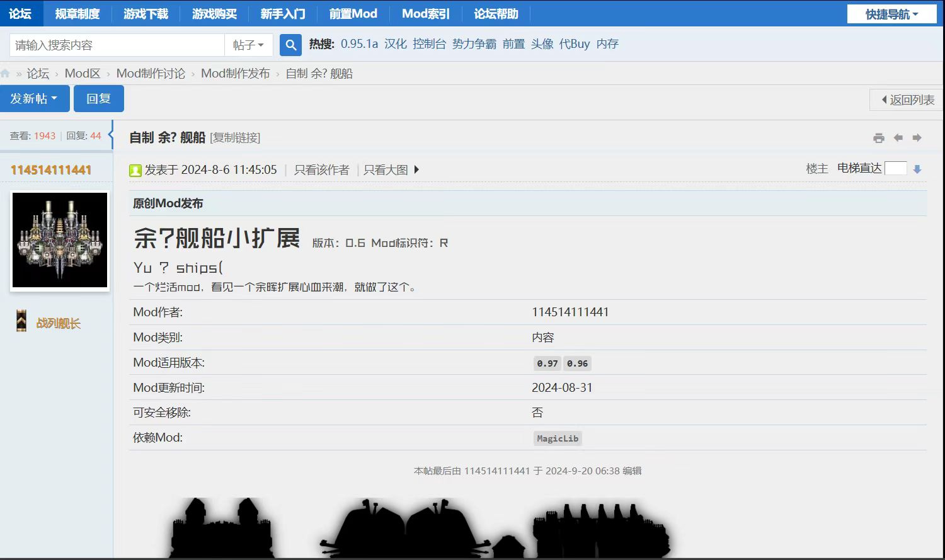Click the green user status icon by post date
945x560 pixels.
135,170
